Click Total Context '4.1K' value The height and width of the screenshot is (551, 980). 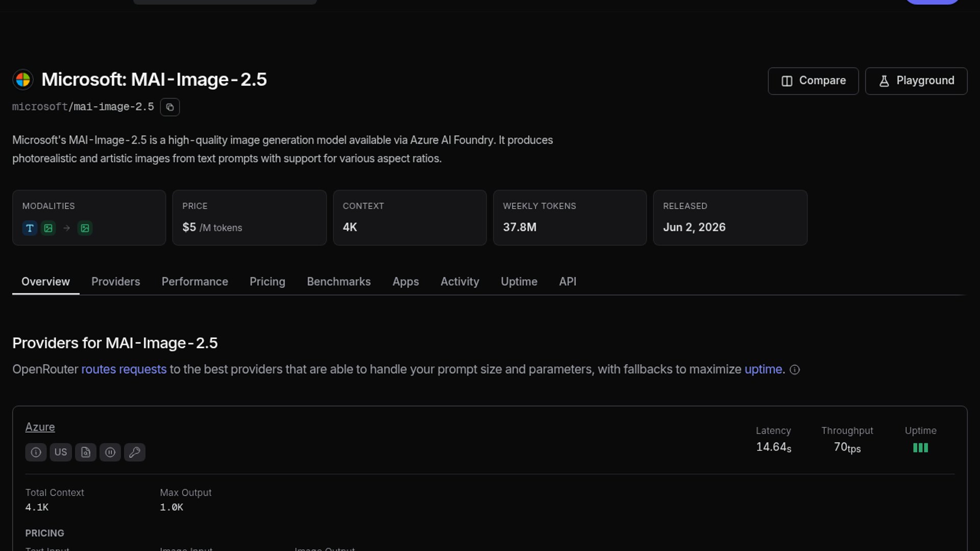[37, 508]
